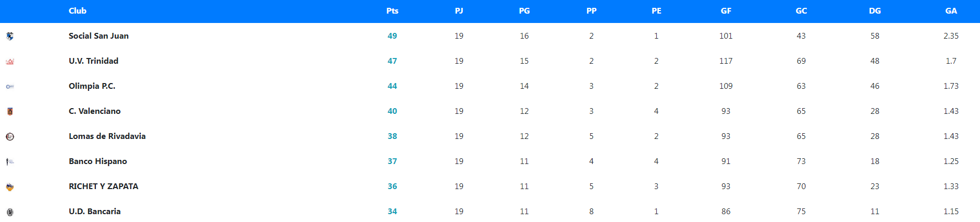
Task: Click the U.V. Trinidad club crest
Action: click(x=10, y=61)
